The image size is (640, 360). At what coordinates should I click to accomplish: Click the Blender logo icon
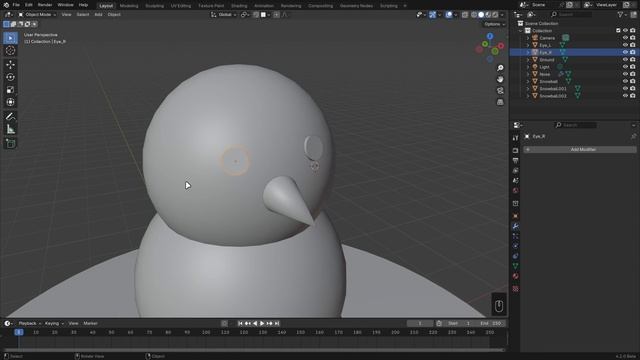point(6,5)
